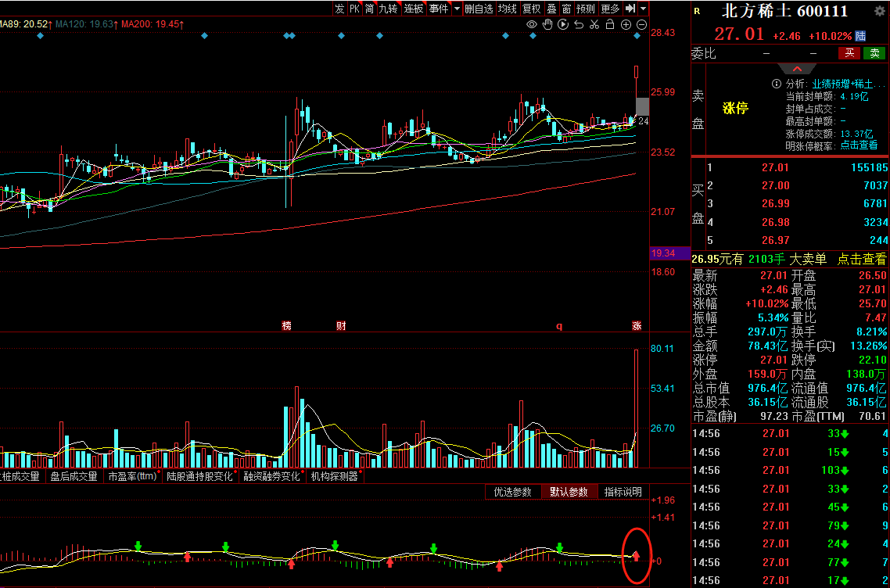This screenshot has height=588, width=890.
Task: Toggle the 连板 indicator
Action: coord(414,9)
